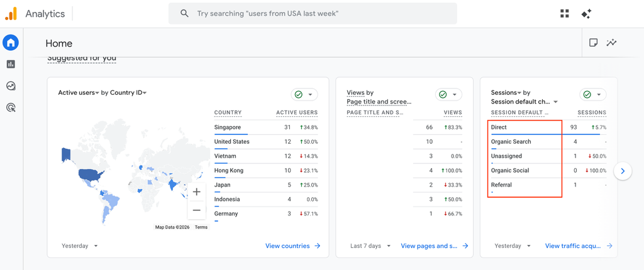Image resolution: width=644 pixels, height=270 pixels.
Task: Open Active users metric dropdown
Action: pos(79,93)
